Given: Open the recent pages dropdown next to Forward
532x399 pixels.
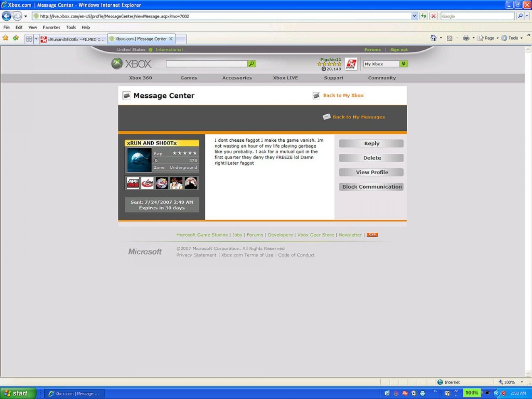Looking at the screenshot, I should click(x=25, y=16).
